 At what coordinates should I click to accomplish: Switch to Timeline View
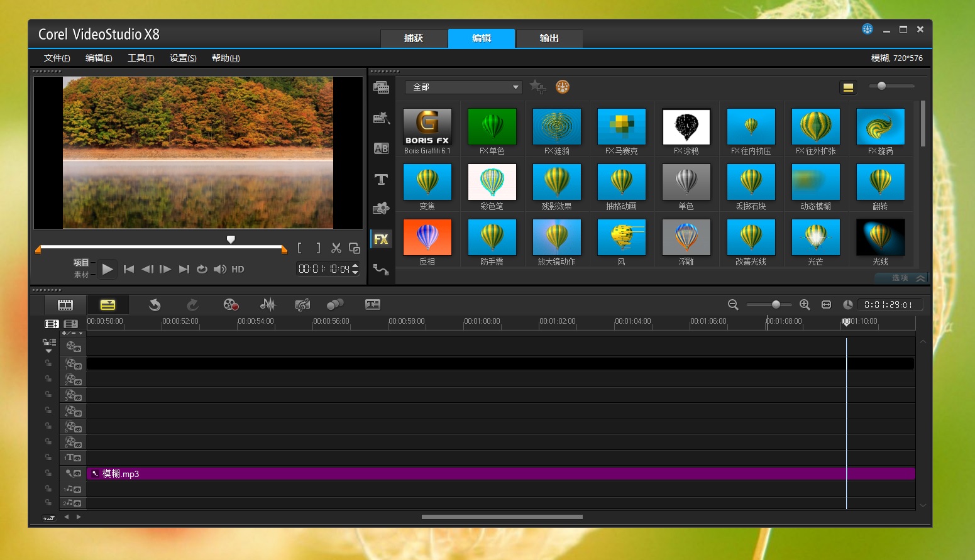pyautogui.click(x=108, y=305)
